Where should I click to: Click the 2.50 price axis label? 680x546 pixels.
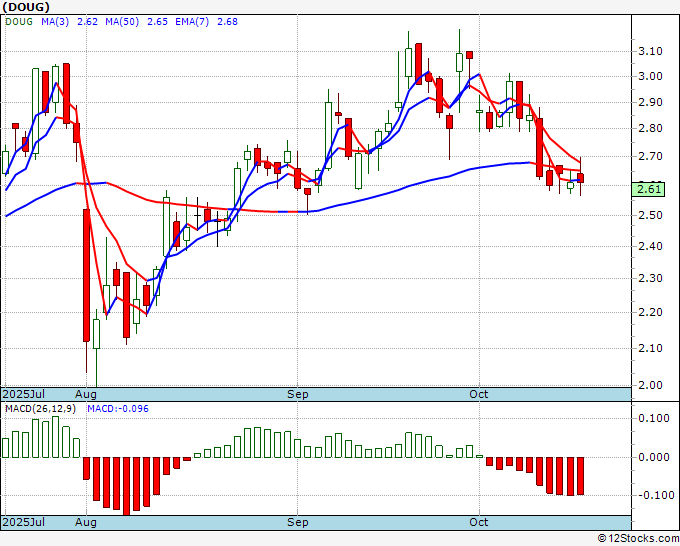651,216
